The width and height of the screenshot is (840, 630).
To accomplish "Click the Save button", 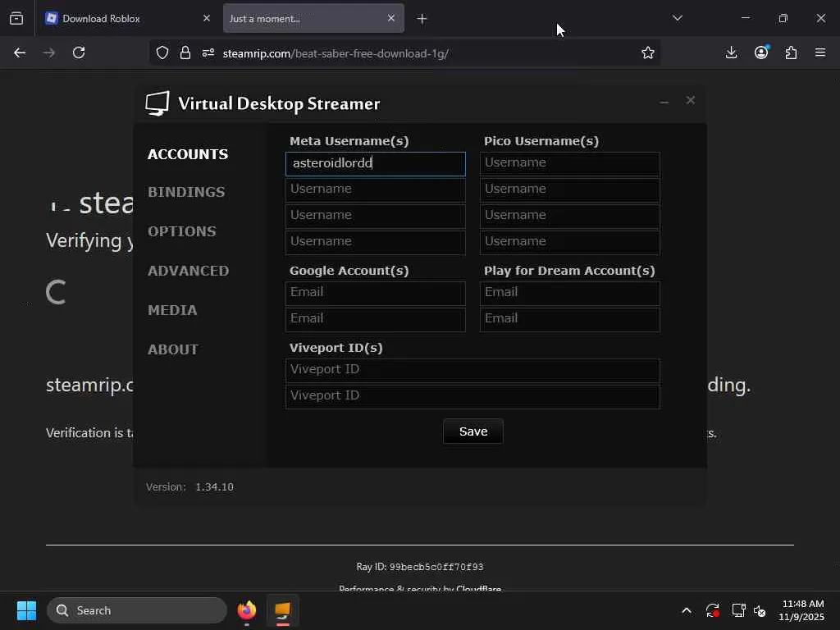I will coord(473,431).
